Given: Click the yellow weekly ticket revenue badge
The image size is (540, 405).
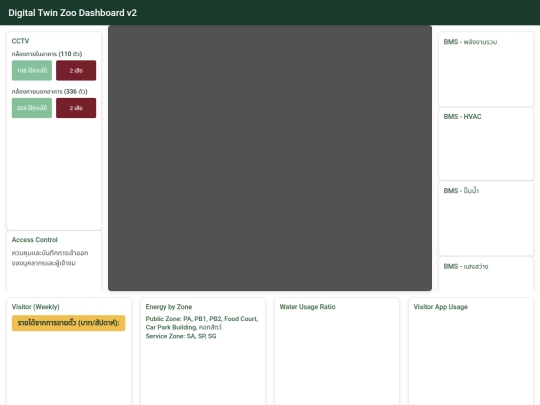Looking at the screenshot, I should point(69,323).
